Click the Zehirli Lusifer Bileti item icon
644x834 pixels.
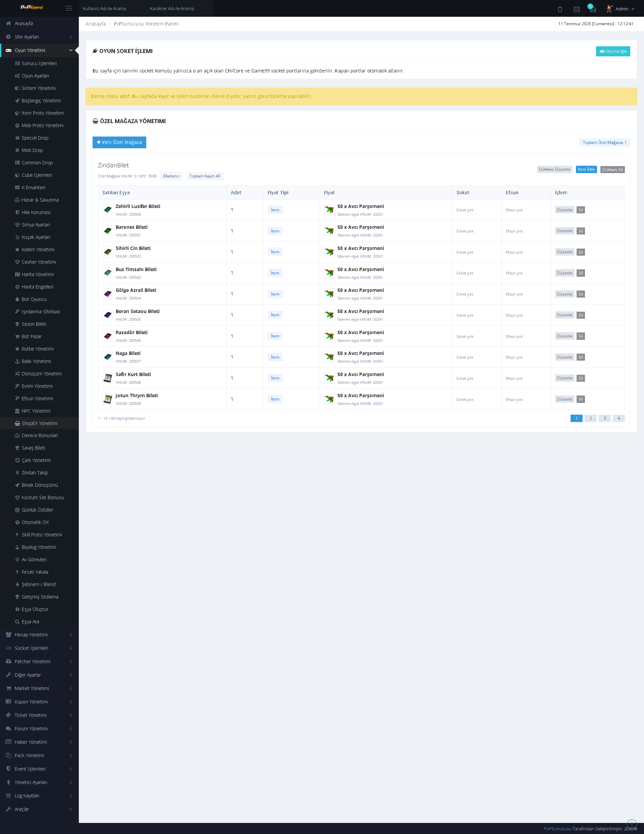point(108,210)
